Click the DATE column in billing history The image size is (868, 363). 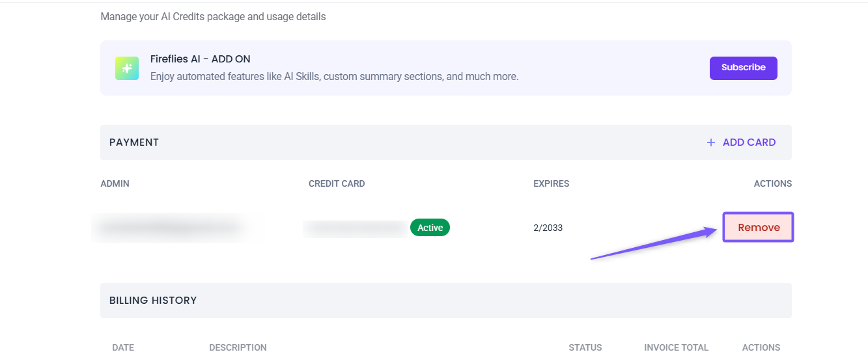point(123,347)
